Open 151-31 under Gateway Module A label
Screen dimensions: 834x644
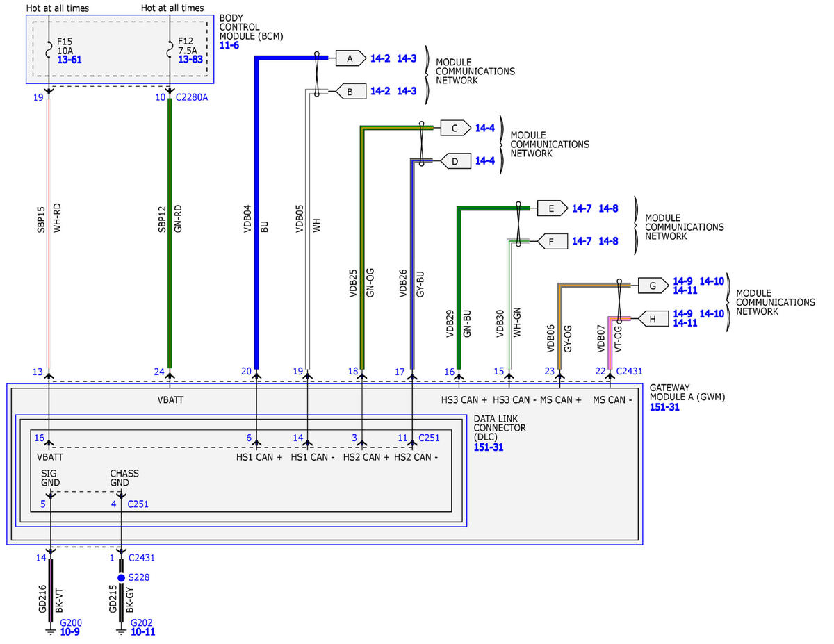664,406
